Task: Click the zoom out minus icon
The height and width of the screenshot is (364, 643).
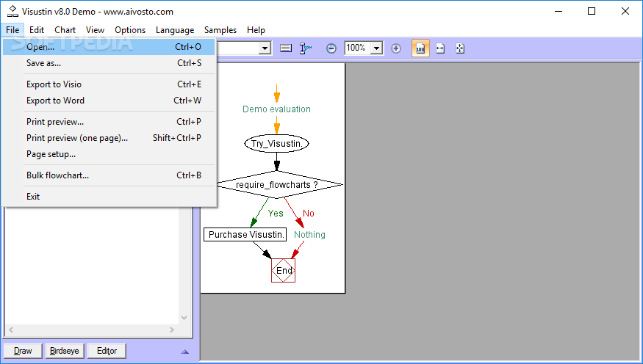Action: (331, 48)
